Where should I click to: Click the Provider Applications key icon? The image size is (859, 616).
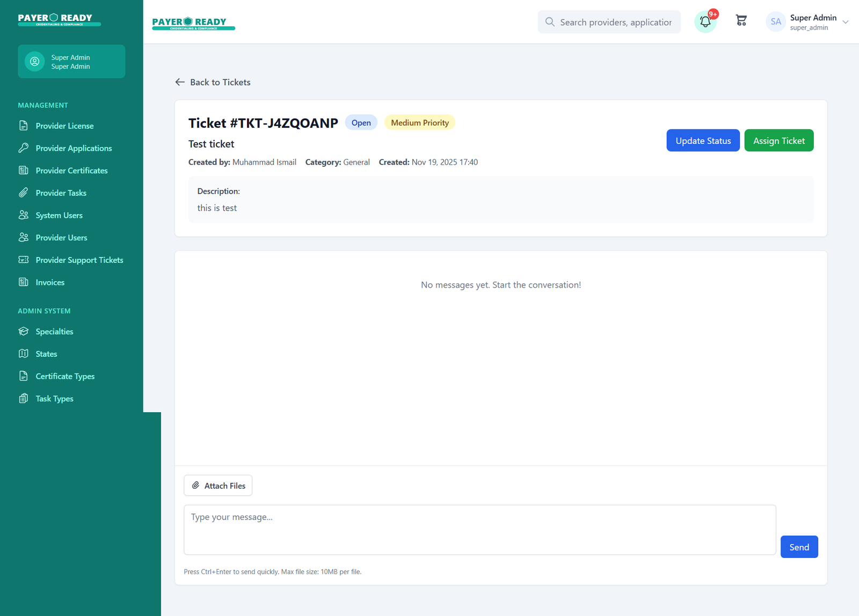[24, 148]
